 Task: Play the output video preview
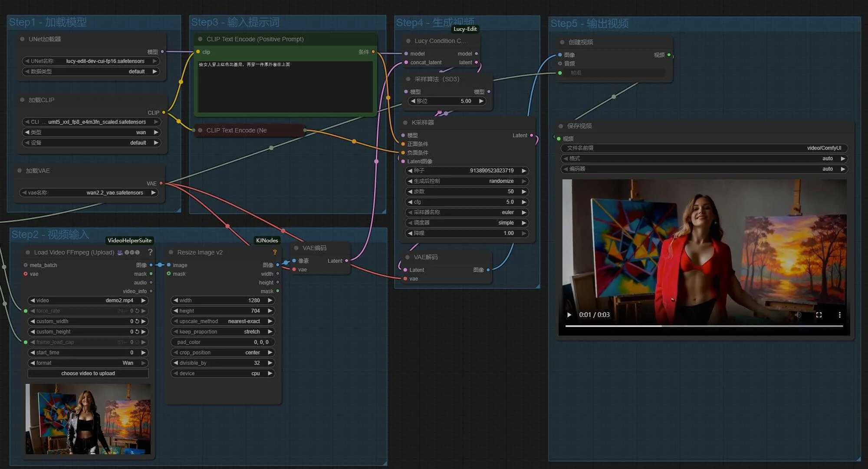(x=569, y=314)
